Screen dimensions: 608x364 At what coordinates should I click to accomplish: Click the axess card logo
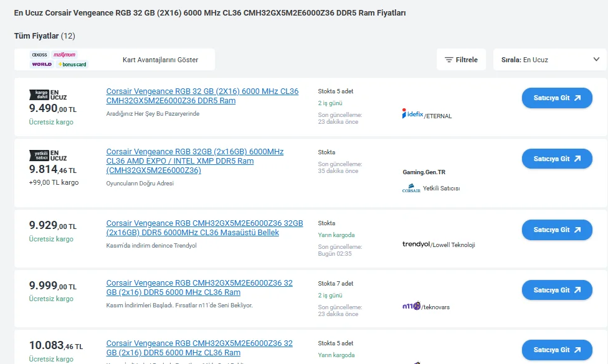pyautogui.click(x=39, y=55)
